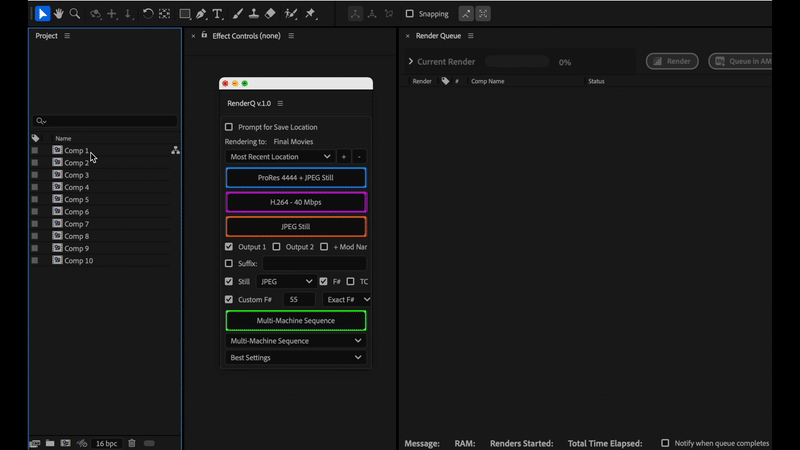
Task: Open the Effect Controls panel menu
Action: (291, 36)
